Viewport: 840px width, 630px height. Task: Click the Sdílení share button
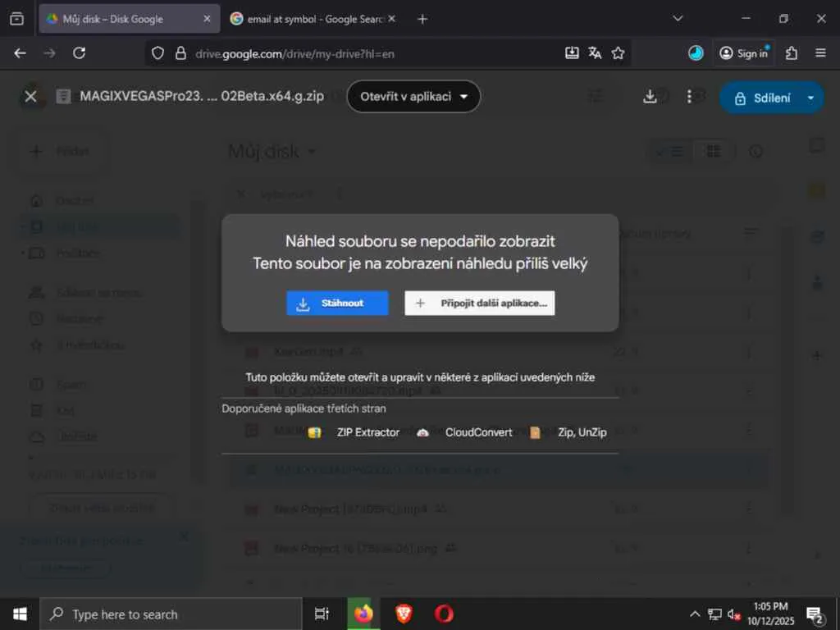(x=763, y=98)
